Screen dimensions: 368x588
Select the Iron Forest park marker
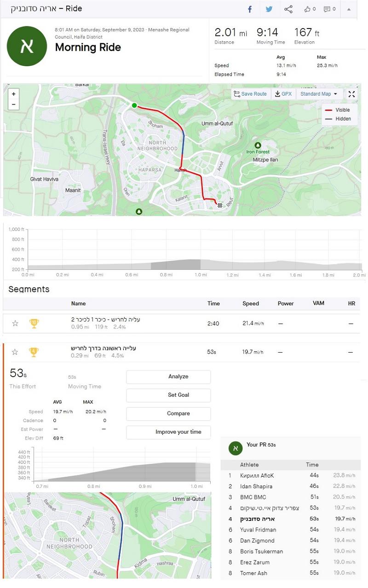(258, 145)
